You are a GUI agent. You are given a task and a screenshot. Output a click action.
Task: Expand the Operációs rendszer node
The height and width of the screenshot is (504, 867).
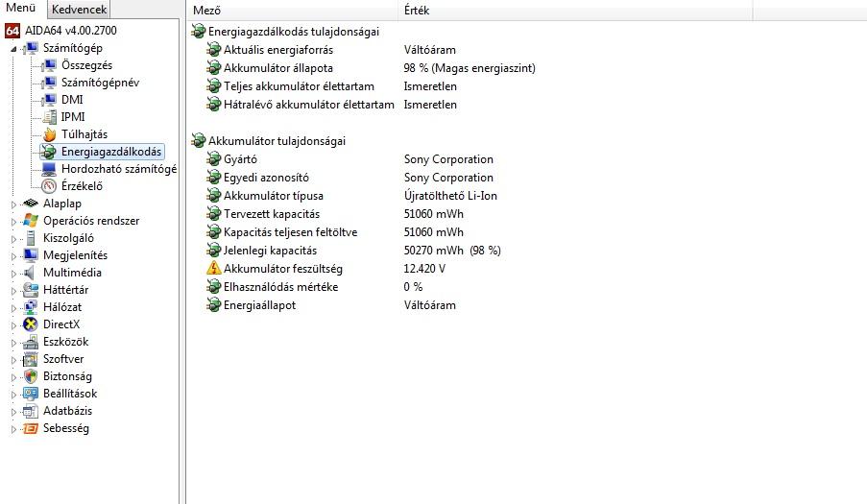point(14,222)
